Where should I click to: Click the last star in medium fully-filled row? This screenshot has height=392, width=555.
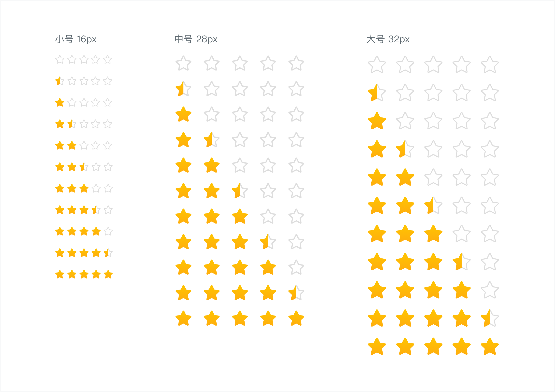coord(296,318)
